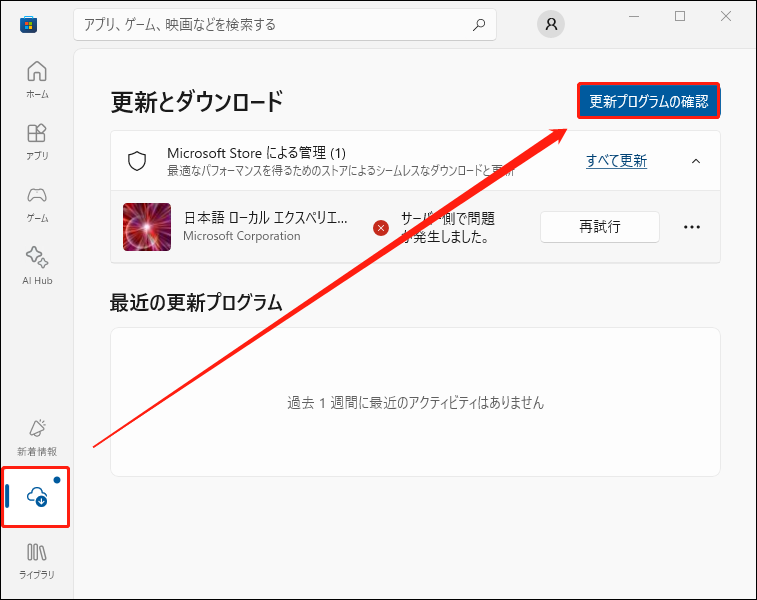Click 再試行 to retry the update

[x=600, y=227]
